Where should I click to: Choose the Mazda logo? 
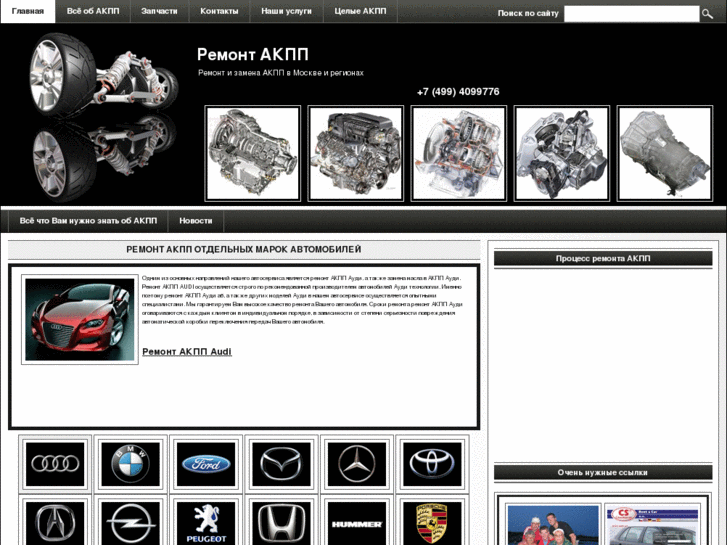click(281, 464)
